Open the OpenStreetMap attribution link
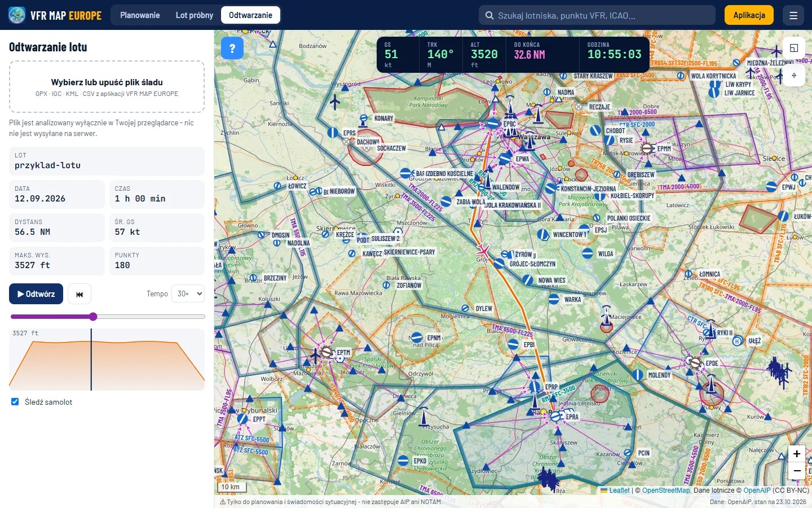 [x=666, y=491]
